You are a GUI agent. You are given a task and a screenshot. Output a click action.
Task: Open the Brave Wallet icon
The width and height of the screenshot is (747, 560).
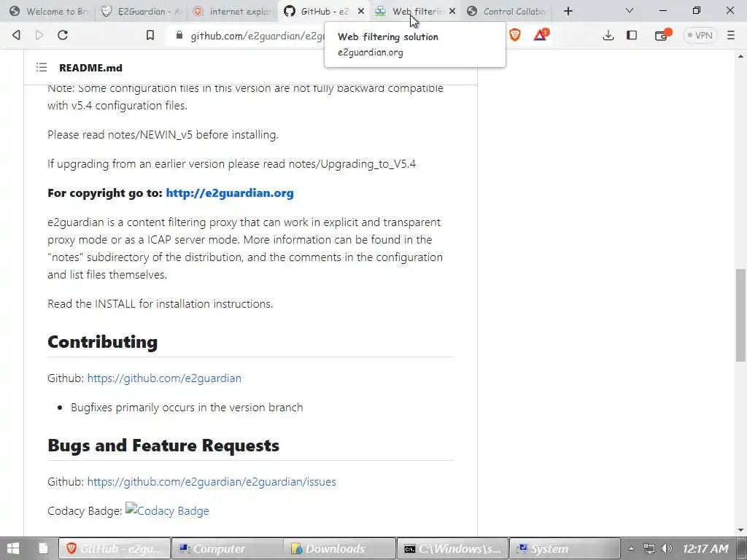(662, 35)
